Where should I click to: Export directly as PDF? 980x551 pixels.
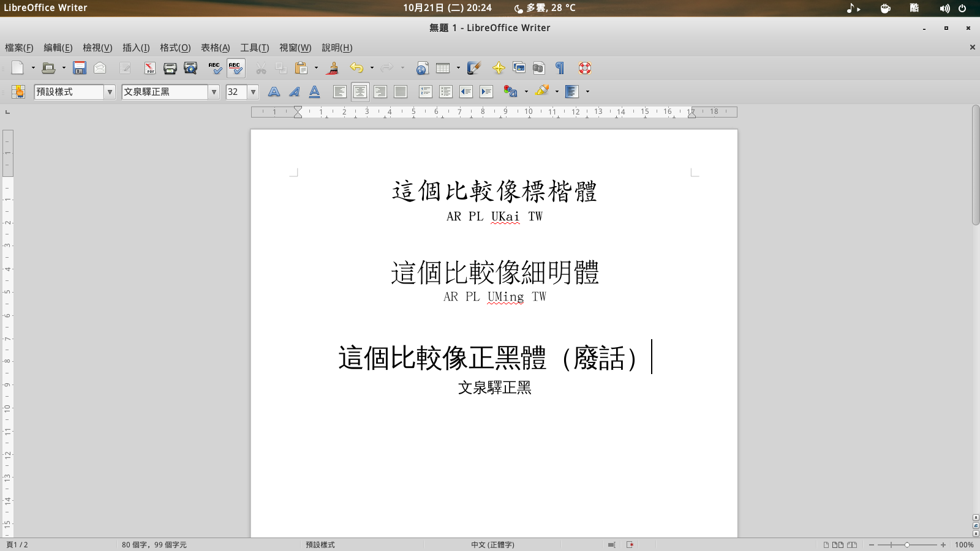click(149, 68)
